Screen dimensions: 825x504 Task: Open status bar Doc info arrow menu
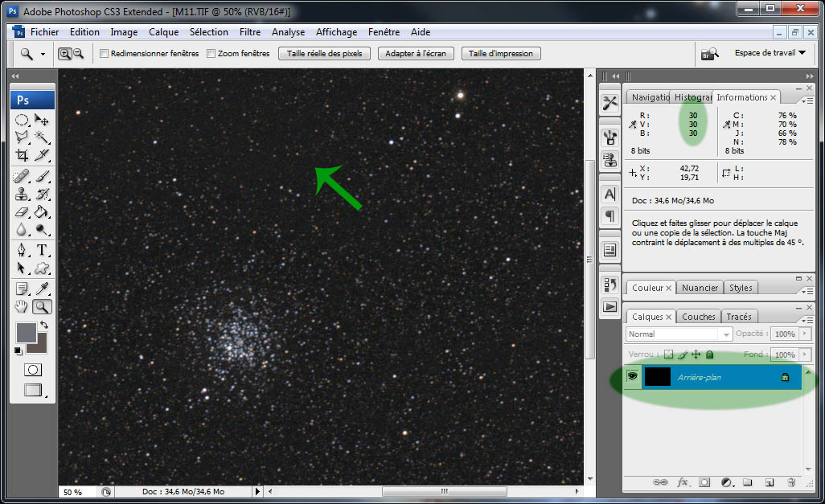click(257, 491)
